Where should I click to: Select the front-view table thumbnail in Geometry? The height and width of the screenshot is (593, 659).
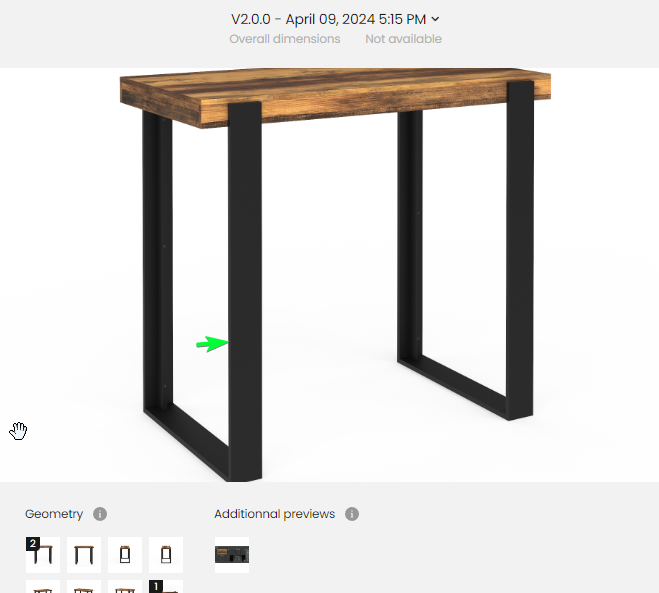coord(84,555)
